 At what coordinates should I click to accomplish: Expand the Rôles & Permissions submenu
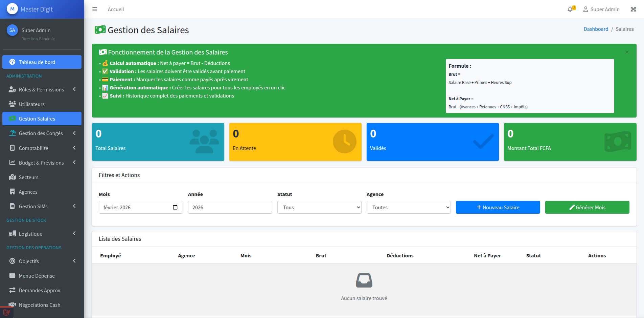[x=42, y=89]
